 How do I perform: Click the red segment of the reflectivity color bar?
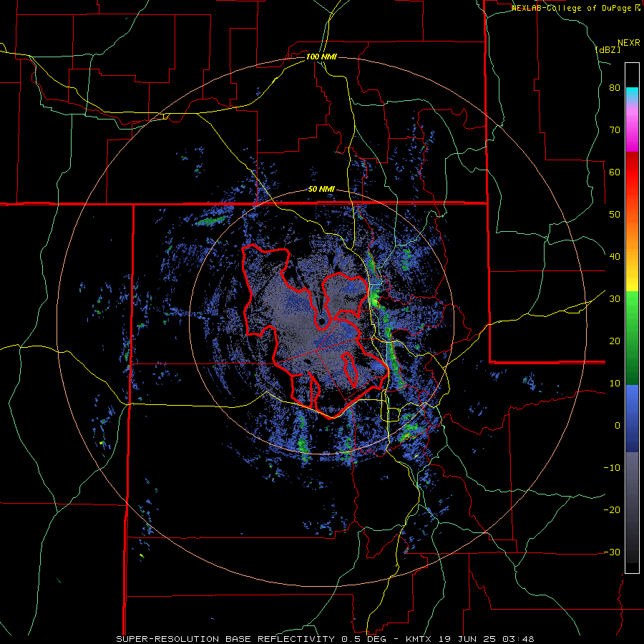pos(632,172)
